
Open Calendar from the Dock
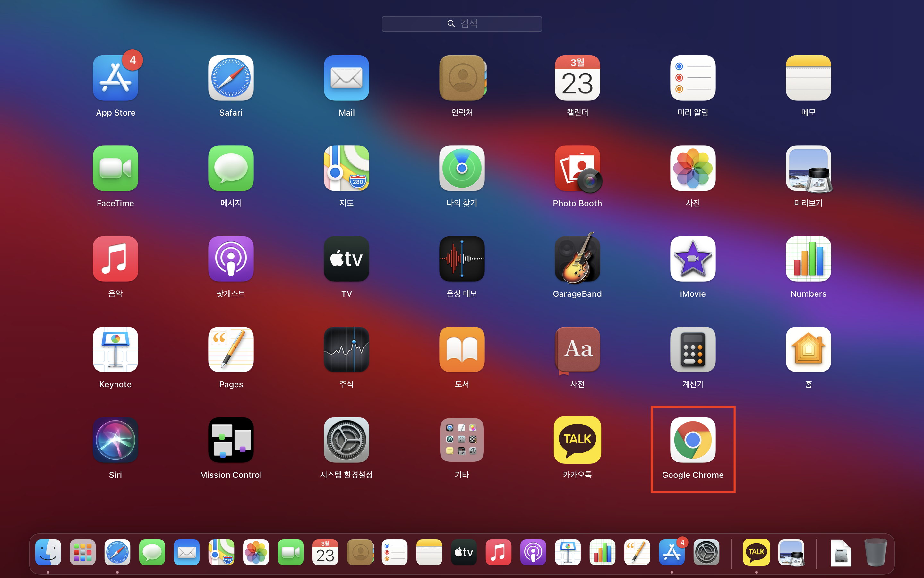pos(325,552)
